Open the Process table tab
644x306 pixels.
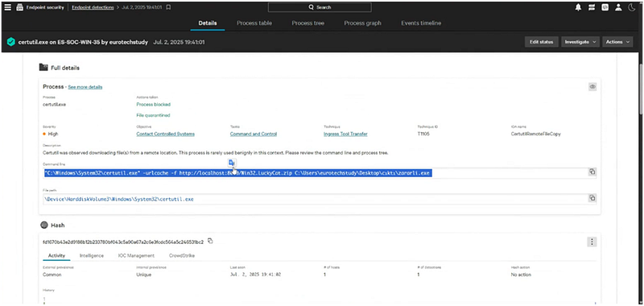pos(254,23)
